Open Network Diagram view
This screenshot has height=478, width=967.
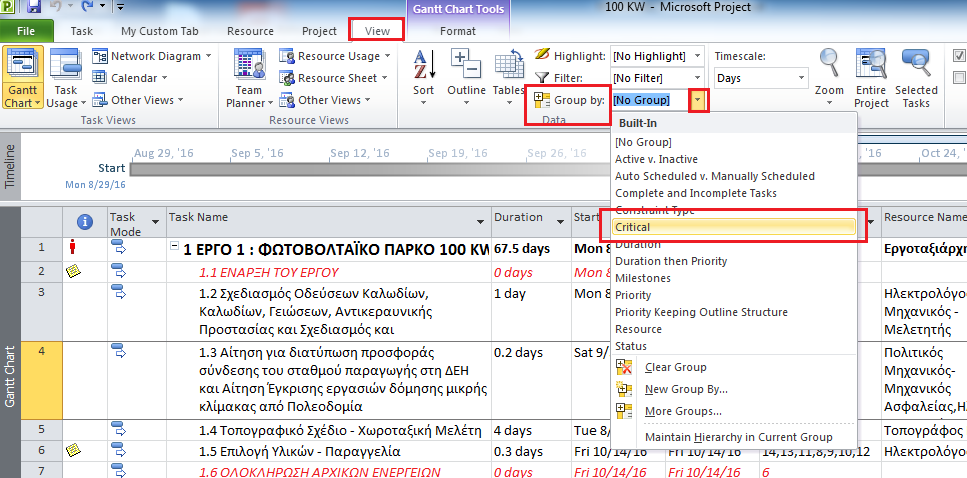(x=152, y=56)
